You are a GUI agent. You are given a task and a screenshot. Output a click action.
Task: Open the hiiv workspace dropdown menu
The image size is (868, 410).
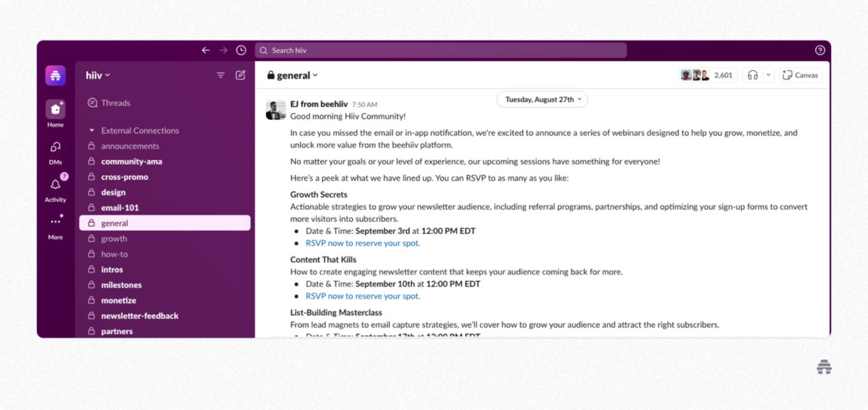[x=98, y=75]
